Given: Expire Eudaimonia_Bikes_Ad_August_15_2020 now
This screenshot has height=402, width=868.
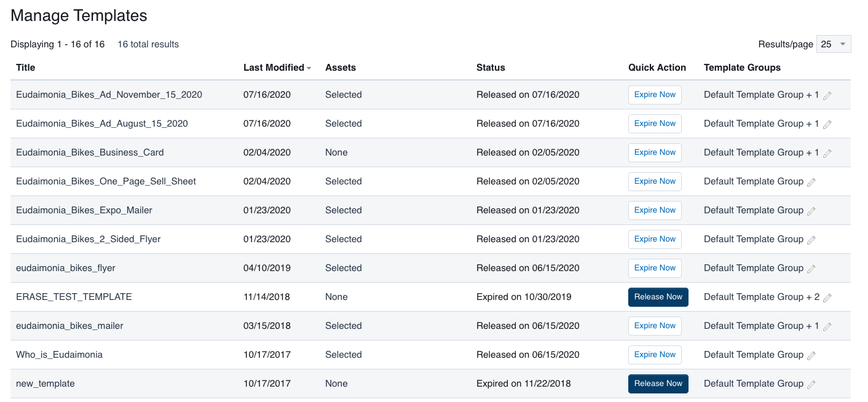Looking at the screenshot, I should click(655, 124).
